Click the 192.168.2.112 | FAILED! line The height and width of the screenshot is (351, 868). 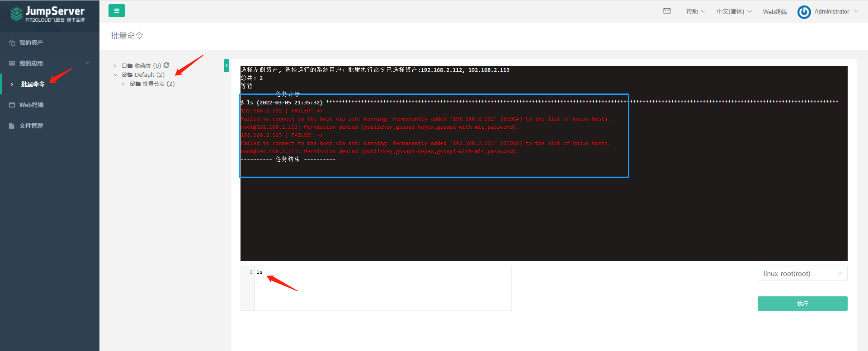tap(282, 111)
